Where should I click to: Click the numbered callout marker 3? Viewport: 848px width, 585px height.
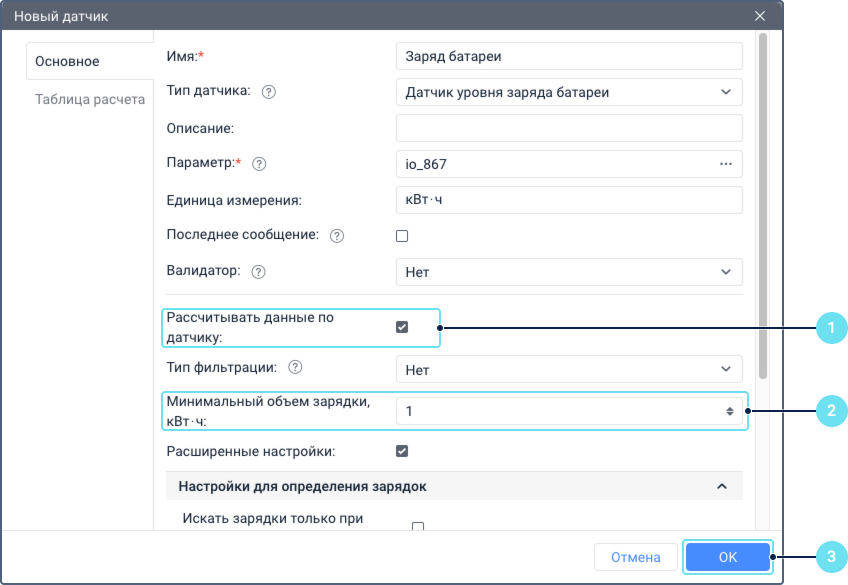[x=830, y=556]
